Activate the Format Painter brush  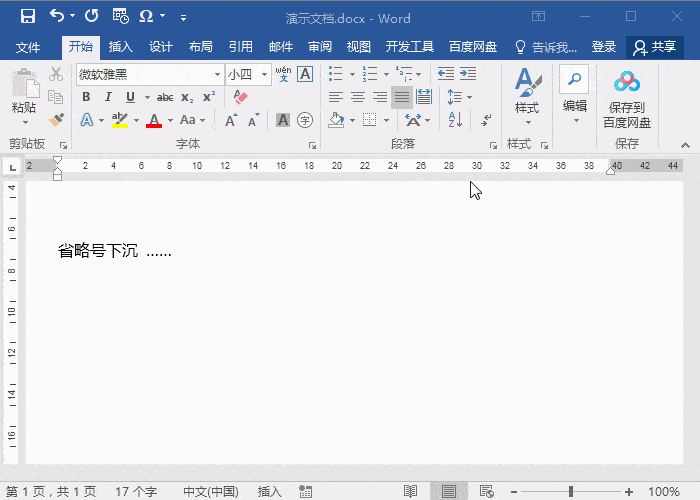pos(56,120)
